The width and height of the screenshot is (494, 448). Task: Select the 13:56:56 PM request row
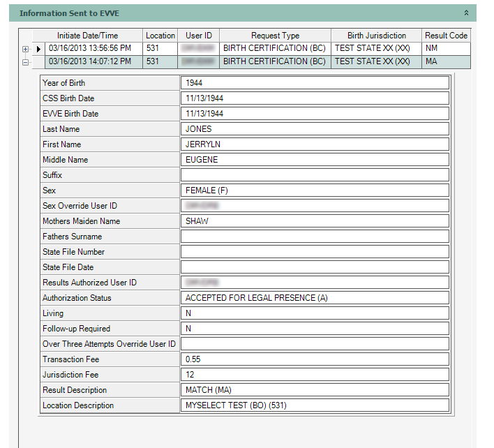point(92,49)
